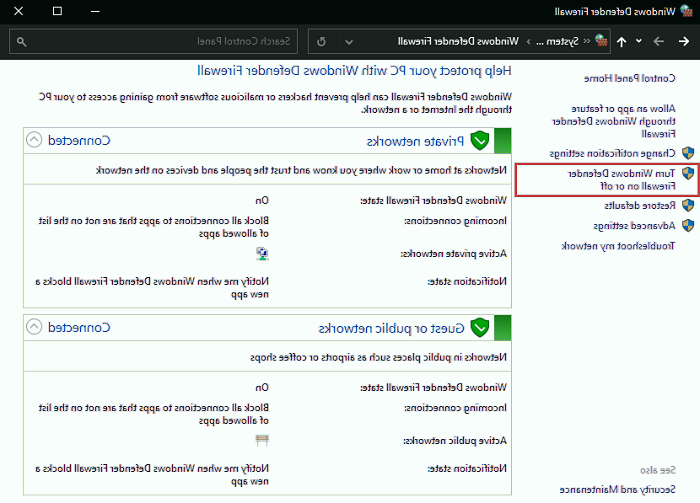700x503 pixels.
Task: Click the dimmed left-pointing navigation arrow
Action: tap(658, 42)
